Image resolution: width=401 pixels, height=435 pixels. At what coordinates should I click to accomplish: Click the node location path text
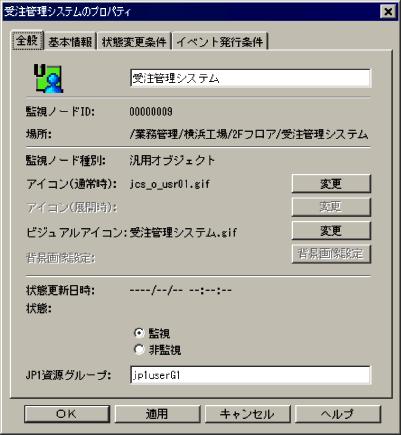coord(249,134)
